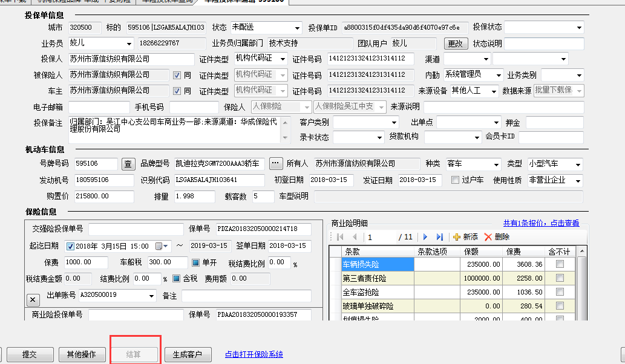Click the 交强险投保单号 input field
The image size is (625, 364).
[136, 229]
